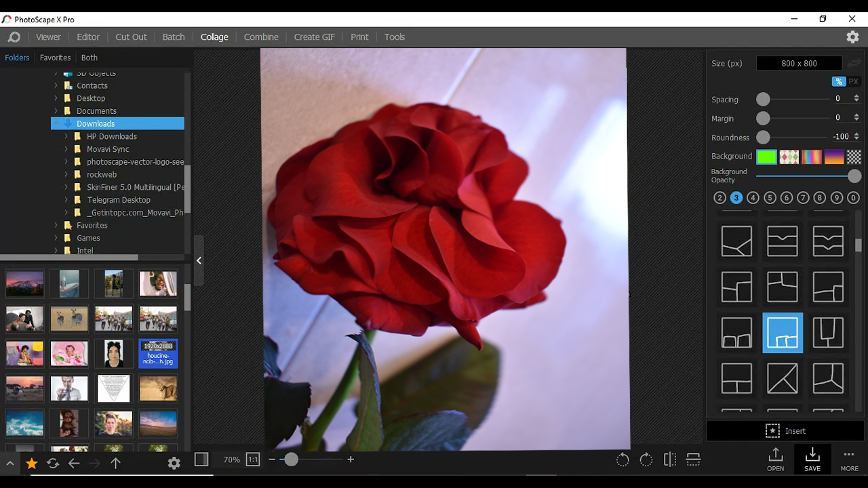Click the SAVE download icon
The width and height of the screenshot is (868, 488).
click(812, 459)
